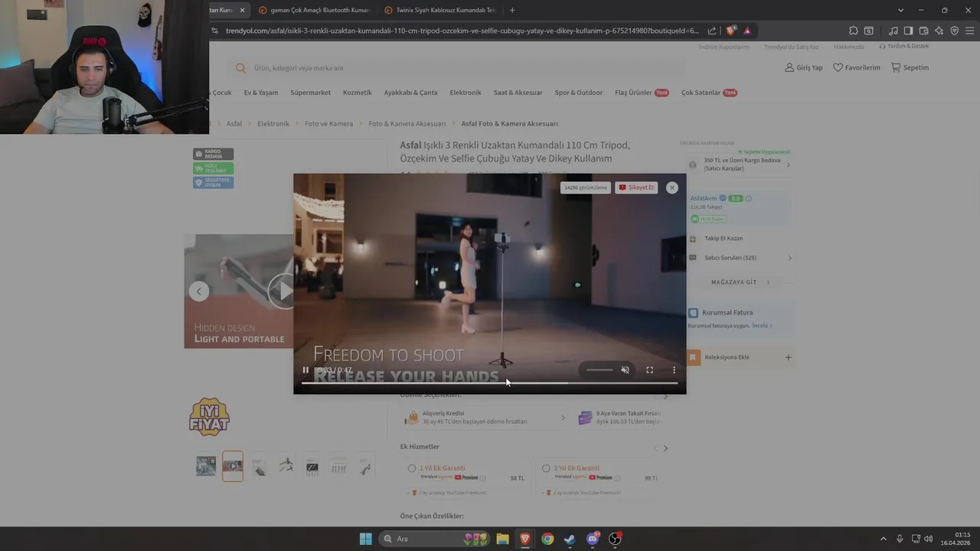The height and width of the screenshot is (551, 980).
Task: Switch to the Twinix Siyah Kablosuz Kumandalı tab
Action: coord(439,10)
